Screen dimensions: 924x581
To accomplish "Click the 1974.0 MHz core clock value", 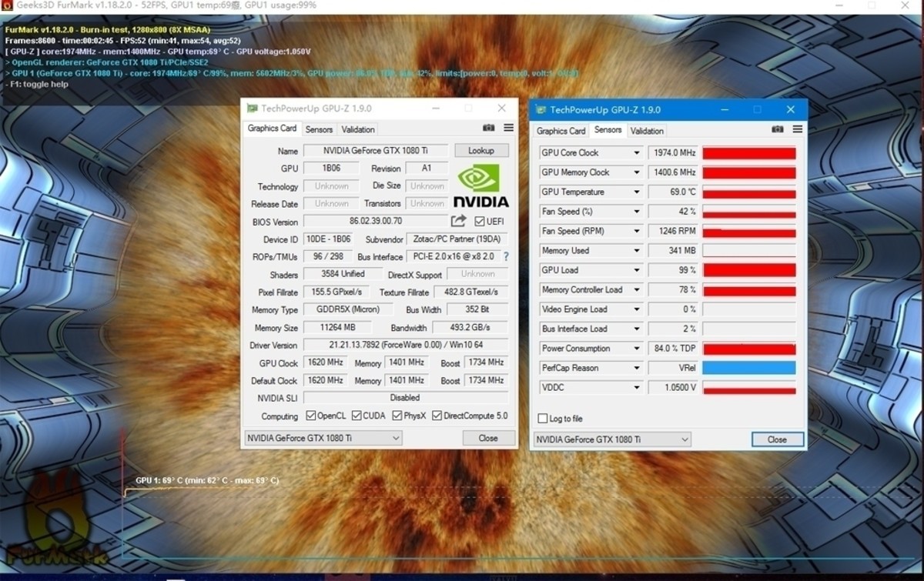I will pos(674,153).
